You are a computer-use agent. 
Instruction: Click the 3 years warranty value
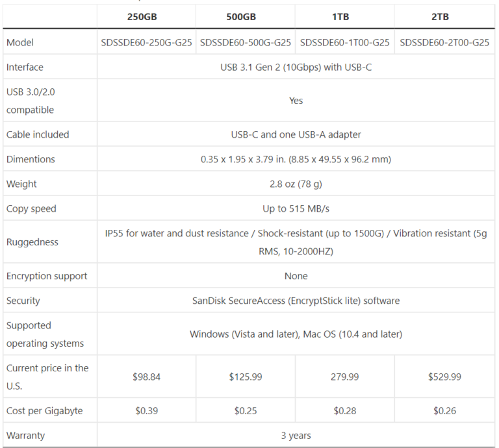coord(296,435)
